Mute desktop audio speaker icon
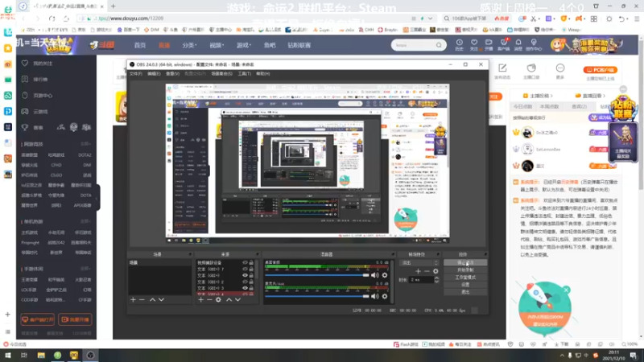Screen dimensions: 644x362 pos(375,275)
